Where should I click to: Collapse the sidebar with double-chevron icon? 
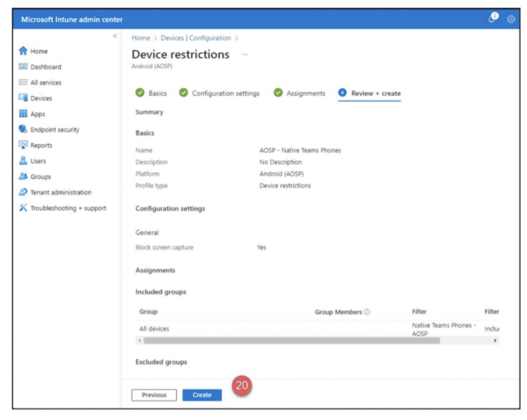115,36
